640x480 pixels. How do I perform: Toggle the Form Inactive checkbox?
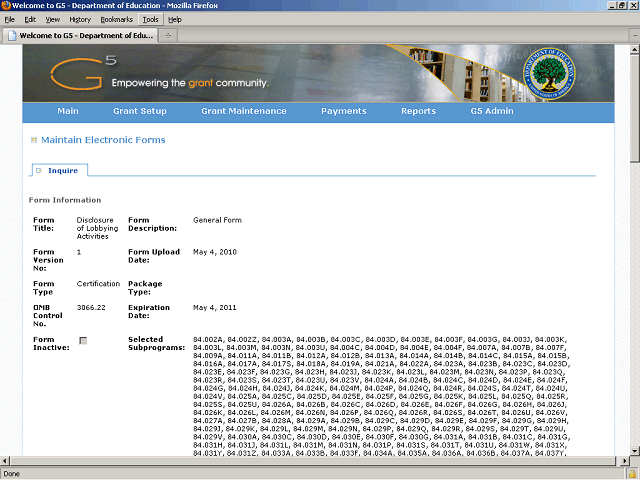[x=83, y=340]
